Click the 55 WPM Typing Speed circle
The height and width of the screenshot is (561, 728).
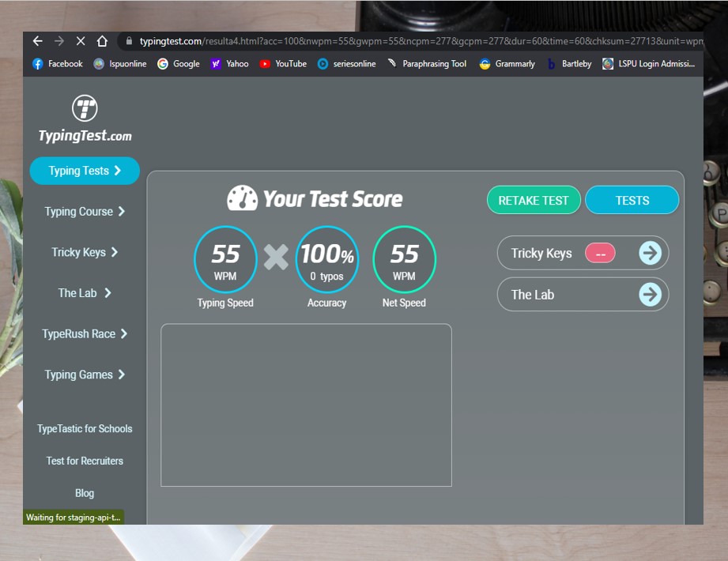tap(225, 259)
